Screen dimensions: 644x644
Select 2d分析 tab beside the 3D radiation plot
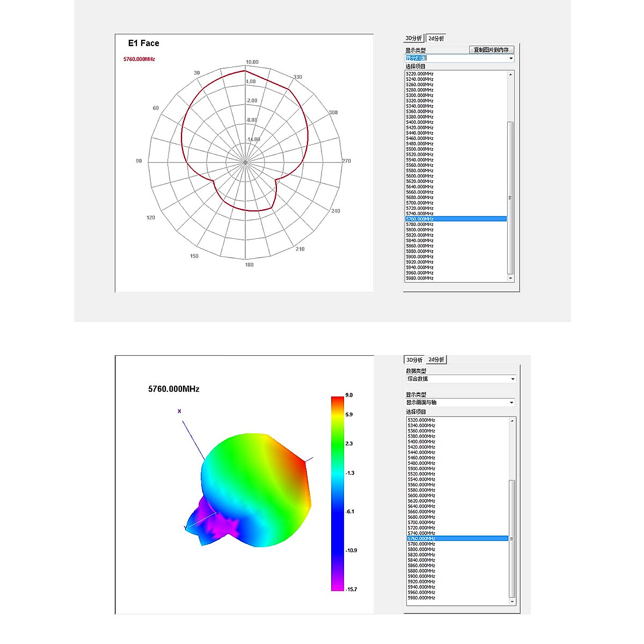coord(436,360)
